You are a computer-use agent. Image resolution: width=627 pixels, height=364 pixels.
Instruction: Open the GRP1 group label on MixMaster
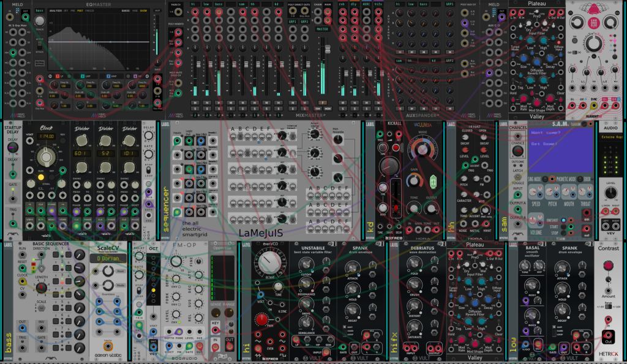point(293,21)
